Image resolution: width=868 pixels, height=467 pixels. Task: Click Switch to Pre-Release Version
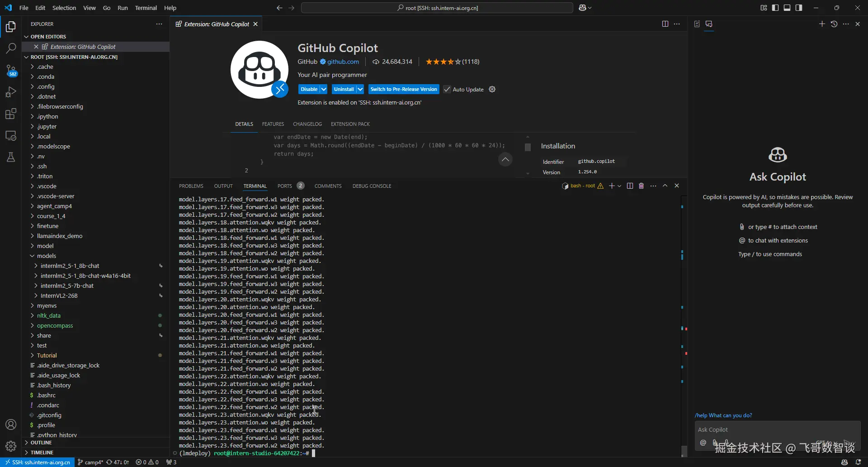coord(404,89)
